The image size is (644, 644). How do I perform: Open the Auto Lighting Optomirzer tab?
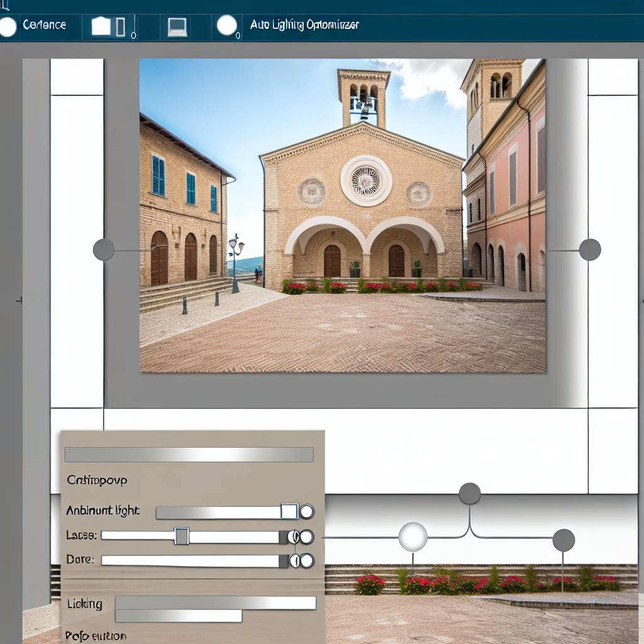(x=304, y=26)
